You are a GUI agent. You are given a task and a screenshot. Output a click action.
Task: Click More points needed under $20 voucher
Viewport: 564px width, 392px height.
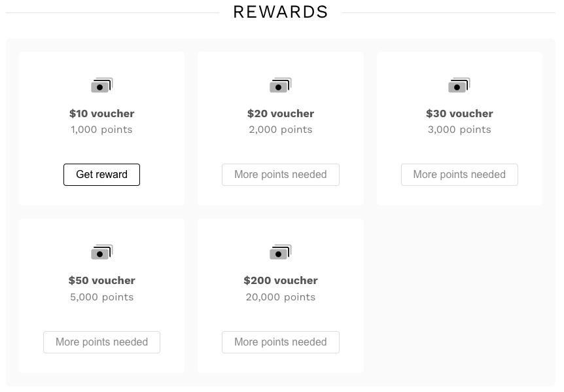[281, 175]
